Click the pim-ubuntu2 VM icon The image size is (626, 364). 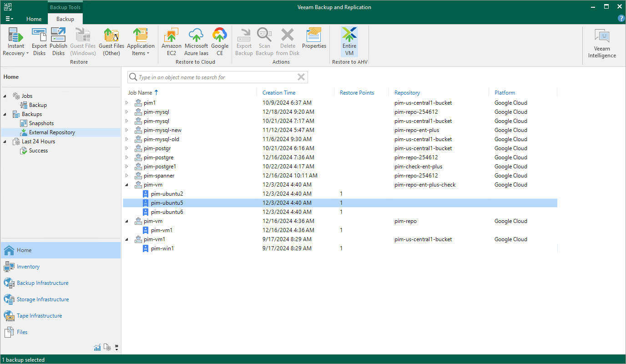point(146,194)
